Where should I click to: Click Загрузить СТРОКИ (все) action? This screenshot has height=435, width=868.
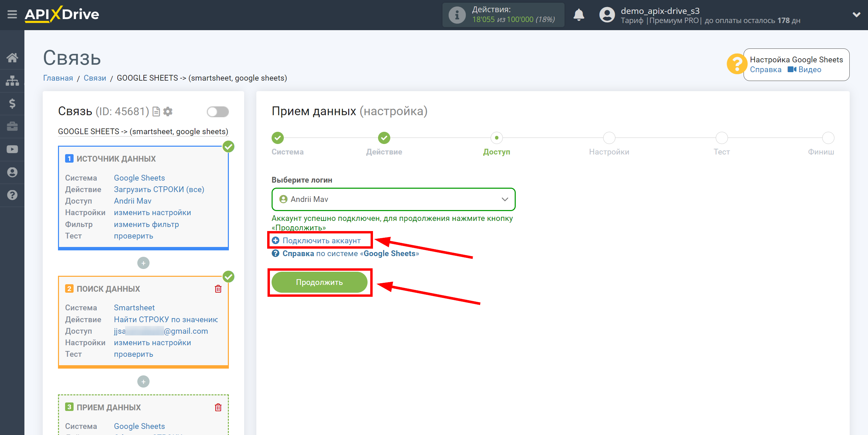[x=159, y=189]
